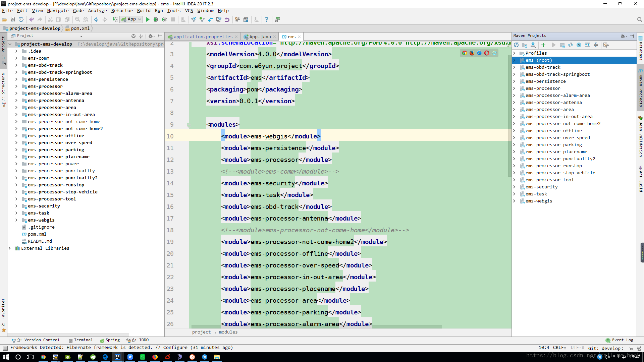Click the Build Project icon
Viewport: 644px width, 362px height.
115,19
